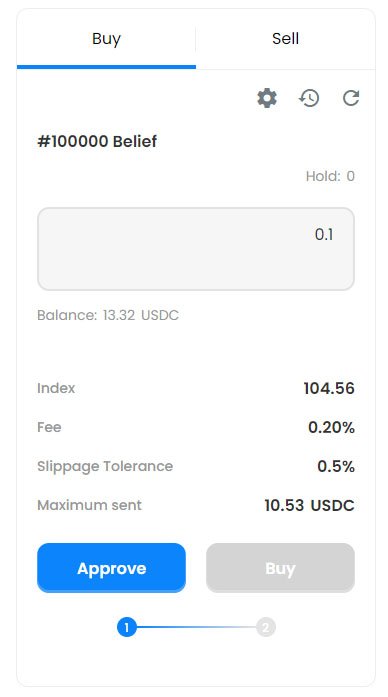This screenshot has height=697, width=388.
Task: Switch to the Sell tab
Action: tap(285, 39)
